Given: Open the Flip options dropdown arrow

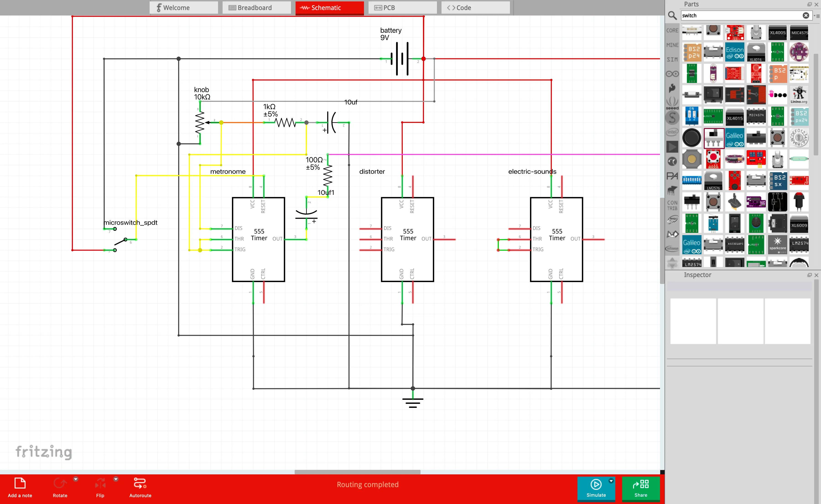Looking at the screenshot, I should [x=116, y=479].
